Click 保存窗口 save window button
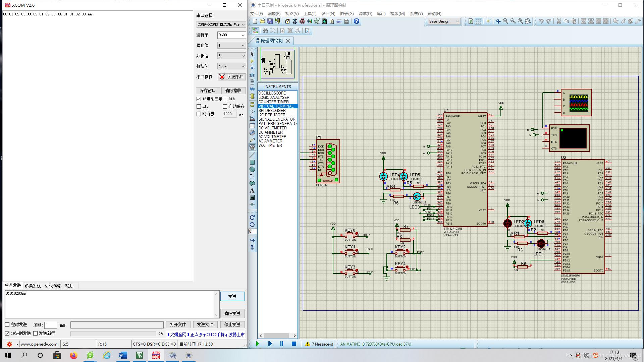644x362 pixels. (x=208, y=90)
